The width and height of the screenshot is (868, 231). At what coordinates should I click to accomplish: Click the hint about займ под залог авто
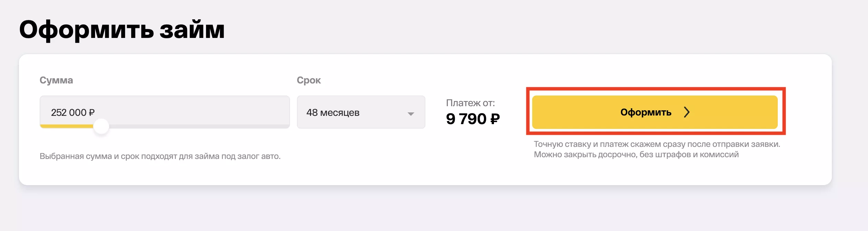coord(160,156)
